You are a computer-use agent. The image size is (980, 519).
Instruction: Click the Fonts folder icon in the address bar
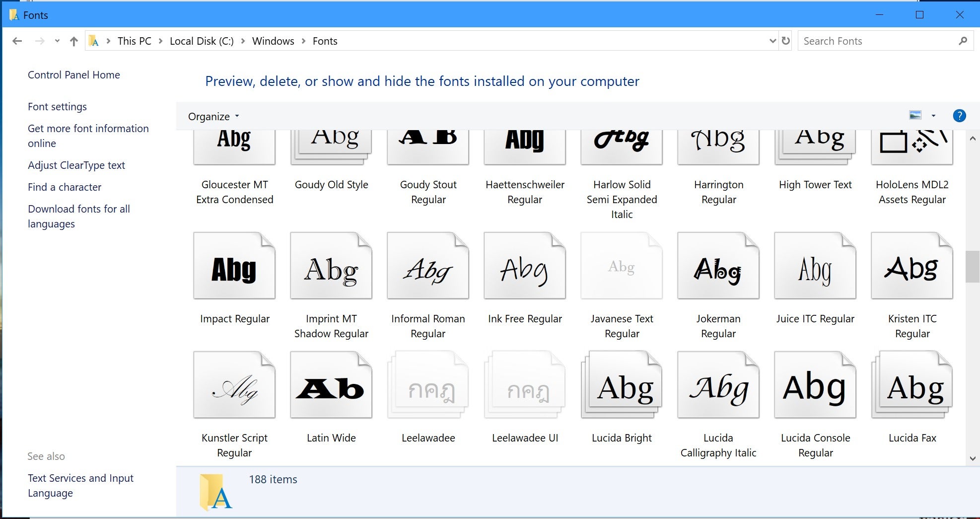pos(94,41)
